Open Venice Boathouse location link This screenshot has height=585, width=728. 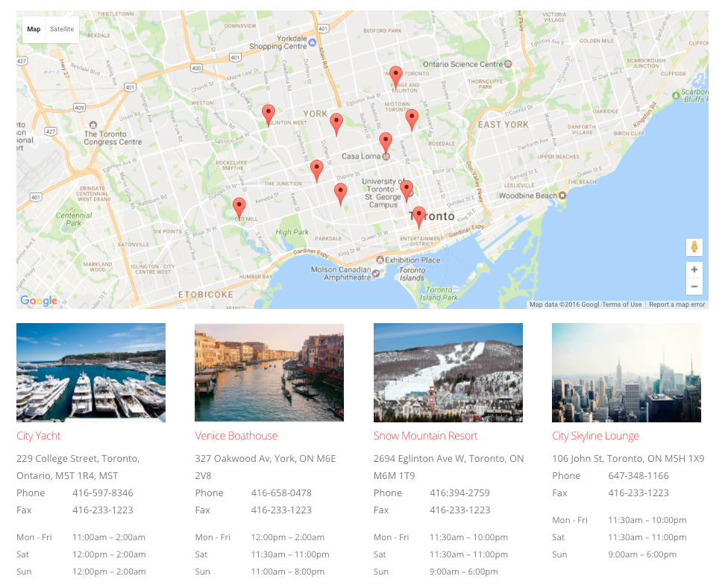coord(236,436)
